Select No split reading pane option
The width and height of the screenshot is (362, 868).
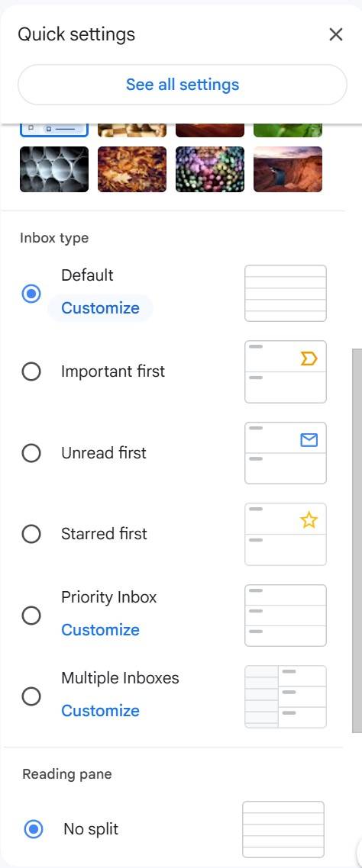coord(34,829)
